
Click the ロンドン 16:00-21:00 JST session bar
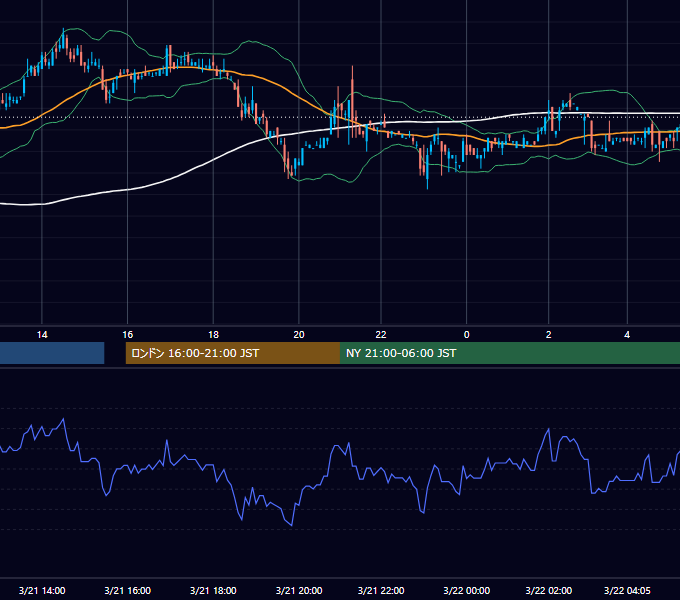[233, 353]
